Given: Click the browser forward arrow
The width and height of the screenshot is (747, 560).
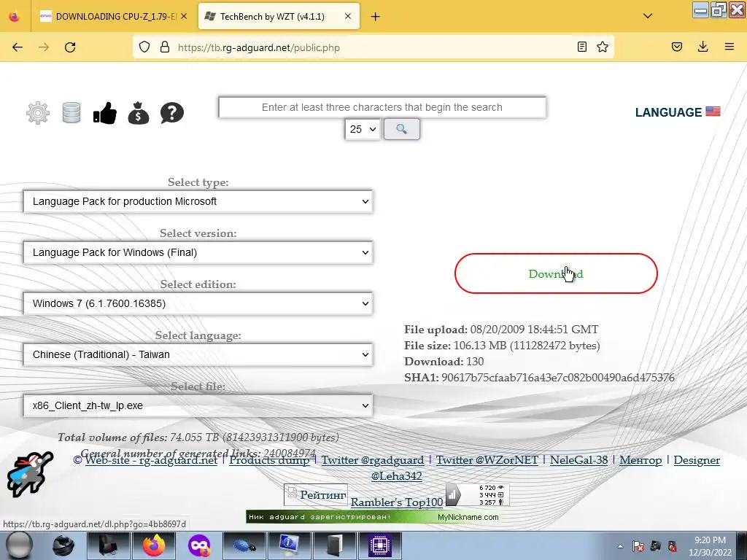Looking at the screenshot, I should click(x=44, y=47).
